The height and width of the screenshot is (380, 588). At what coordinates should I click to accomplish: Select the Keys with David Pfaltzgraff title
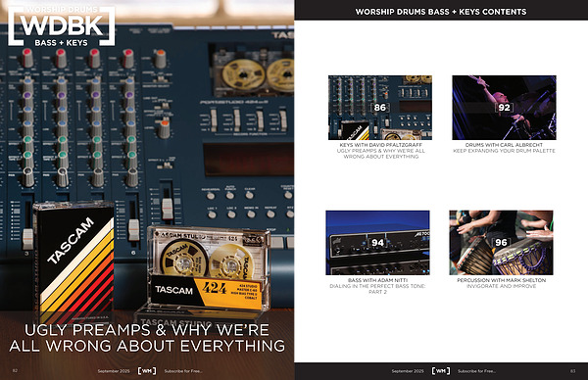tap(380, 145)
